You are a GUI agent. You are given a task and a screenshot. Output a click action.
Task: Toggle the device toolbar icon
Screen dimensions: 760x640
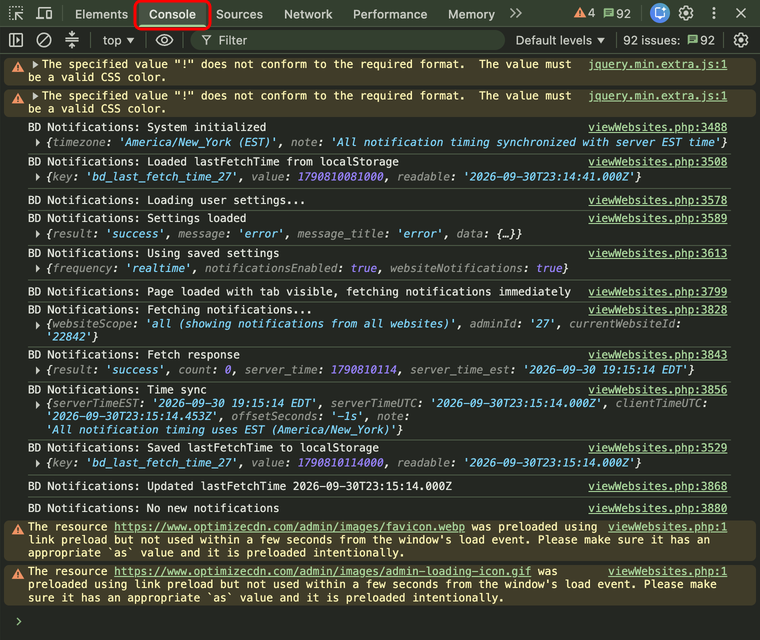tap(44, 14)
